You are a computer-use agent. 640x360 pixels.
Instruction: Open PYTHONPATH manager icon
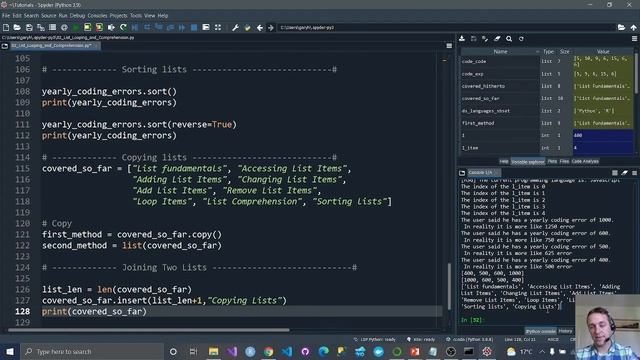click(247, 27)
